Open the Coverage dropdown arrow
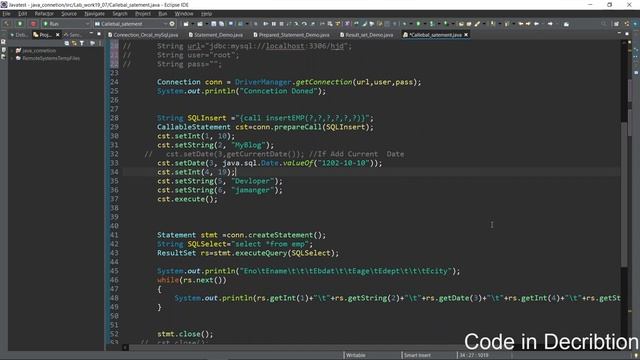 click(x=439, y=24)
